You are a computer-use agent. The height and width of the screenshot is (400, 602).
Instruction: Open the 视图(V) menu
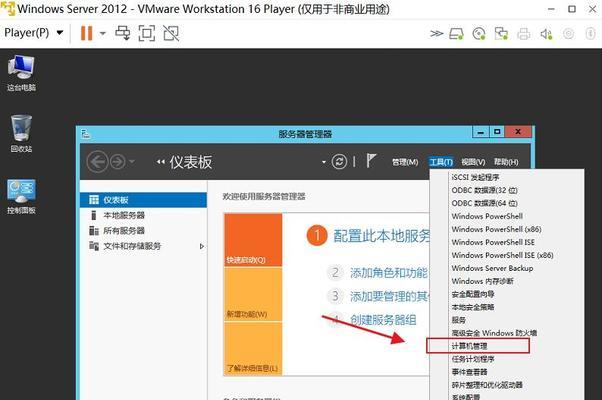tap(473, 162)
